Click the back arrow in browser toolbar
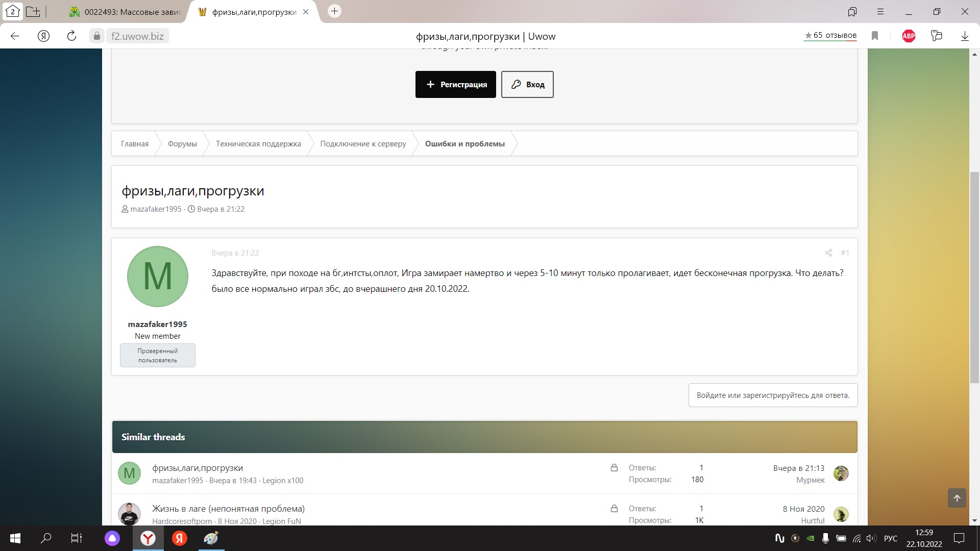The image size is (980, 551). [x=15, y=36]
